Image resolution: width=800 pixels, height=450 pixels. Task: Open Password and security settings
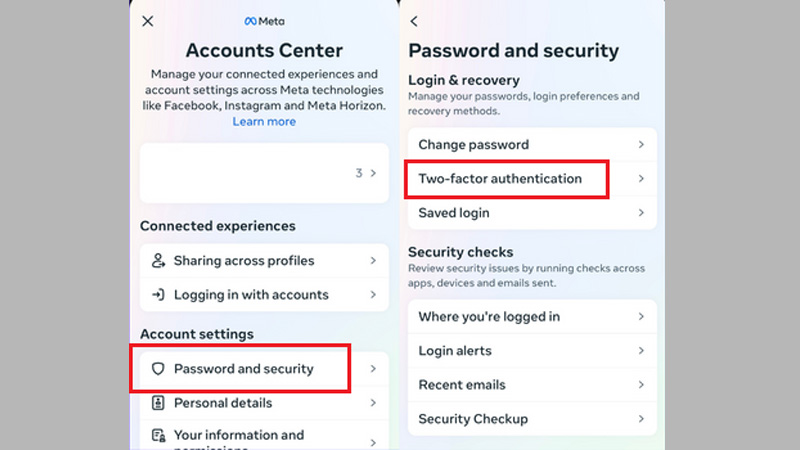(x=244, y=369)
